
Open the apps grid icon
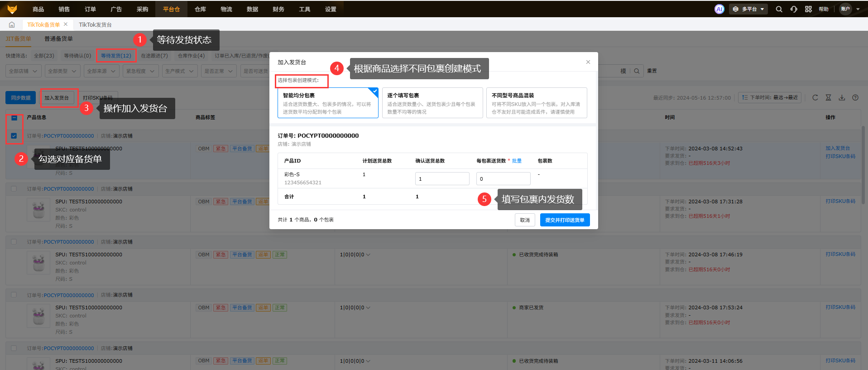[808, 9]
